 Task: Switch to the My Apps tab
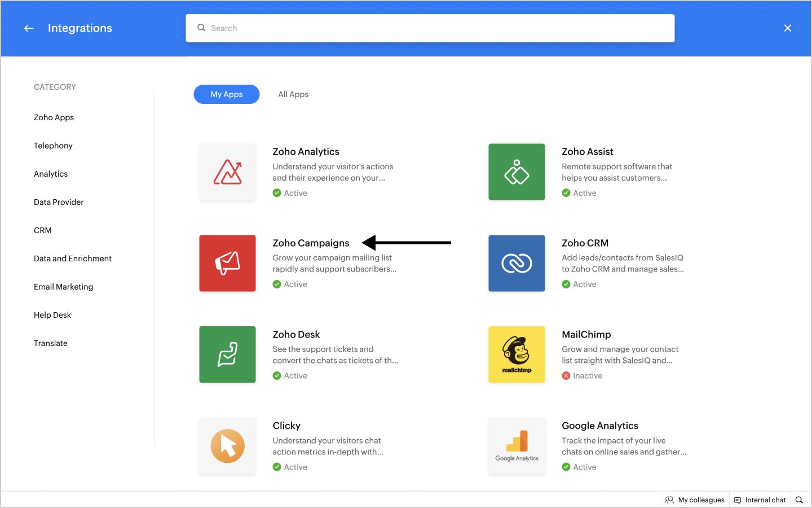click(227, 94)
